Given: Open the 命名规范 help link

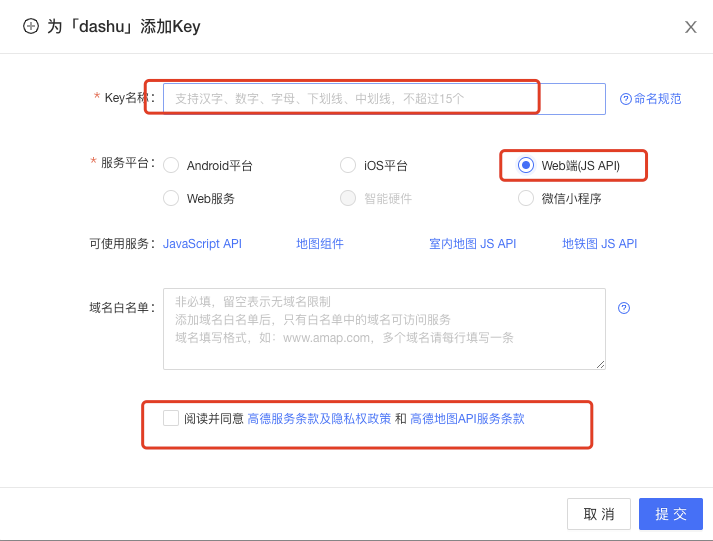Looking at the screenshot, I should [651, 99].
